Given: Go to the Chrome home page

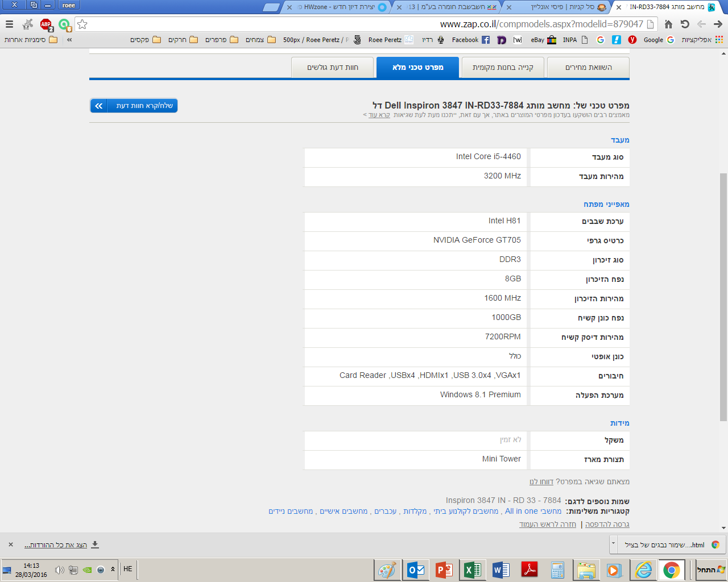Looking at the screenshot, I should click(x=669, y=24).
